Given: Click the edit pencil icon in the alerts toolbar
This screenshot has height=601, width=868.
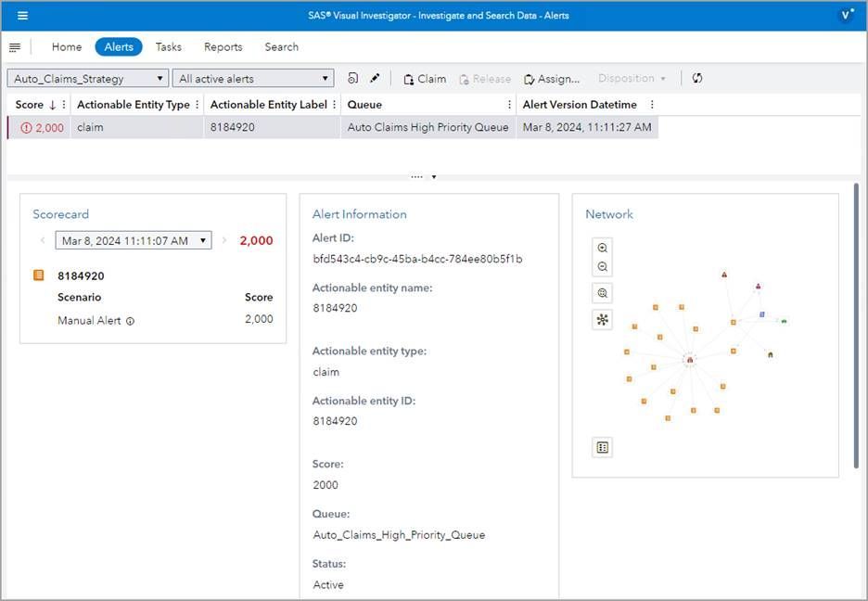Looking at the screenshot, I should [375, 78].
